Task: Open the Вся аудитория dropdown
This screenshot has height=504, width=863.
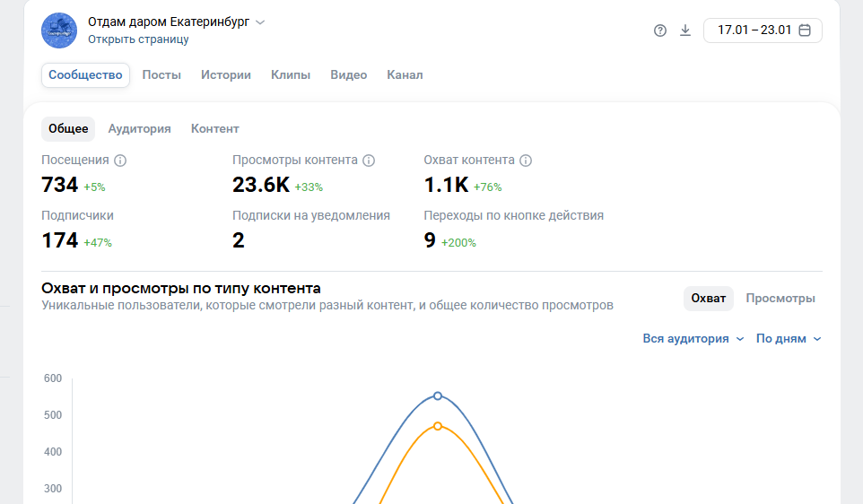Action: tap(693, 339)
